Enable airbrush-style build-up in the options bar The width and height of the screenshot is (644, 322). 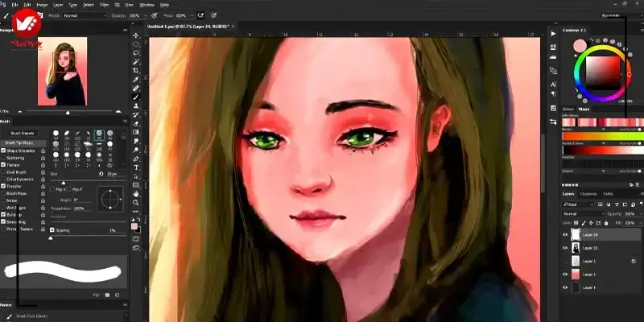(200, 15)
